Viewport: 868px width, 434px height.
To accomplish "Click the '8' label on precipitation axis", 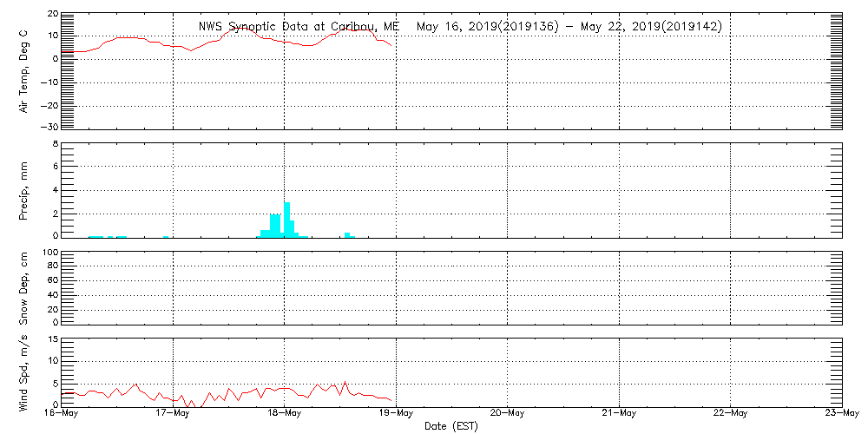I will click(x=55, y=143).
